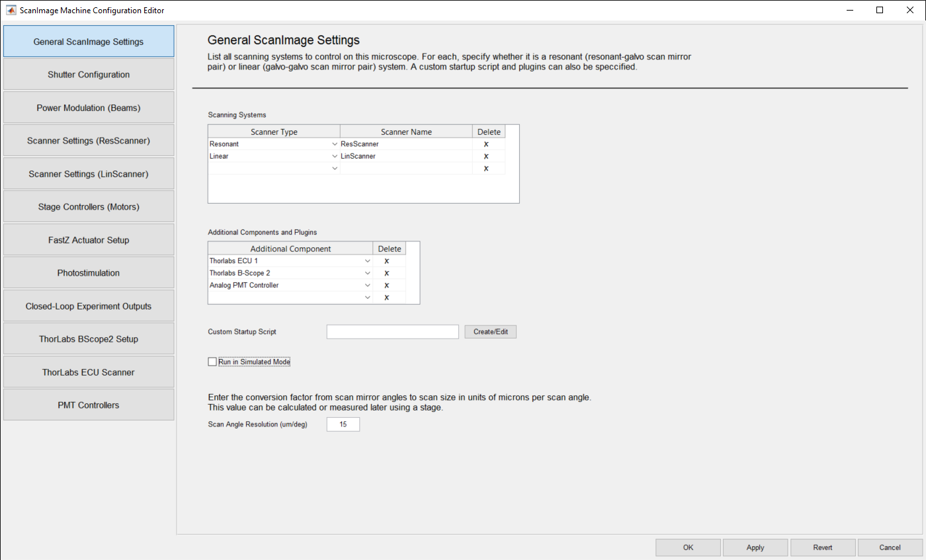Open Shutter Configuration page
Screen dimensions: 926x560
click(89, 74)
